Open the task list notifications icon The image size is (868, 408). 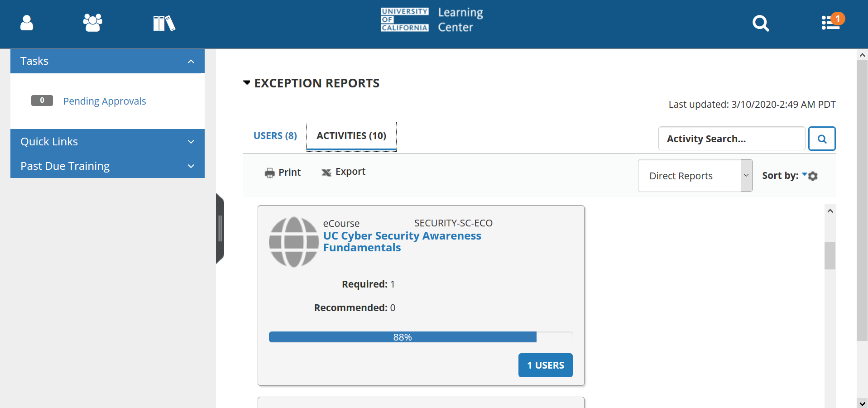833,21
